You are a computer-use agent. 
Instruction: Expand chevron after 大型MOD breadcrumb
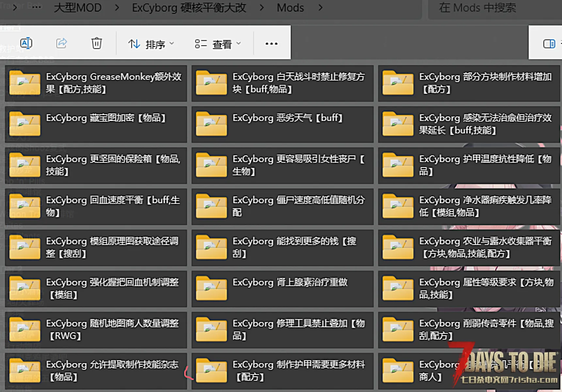point(117,8)
